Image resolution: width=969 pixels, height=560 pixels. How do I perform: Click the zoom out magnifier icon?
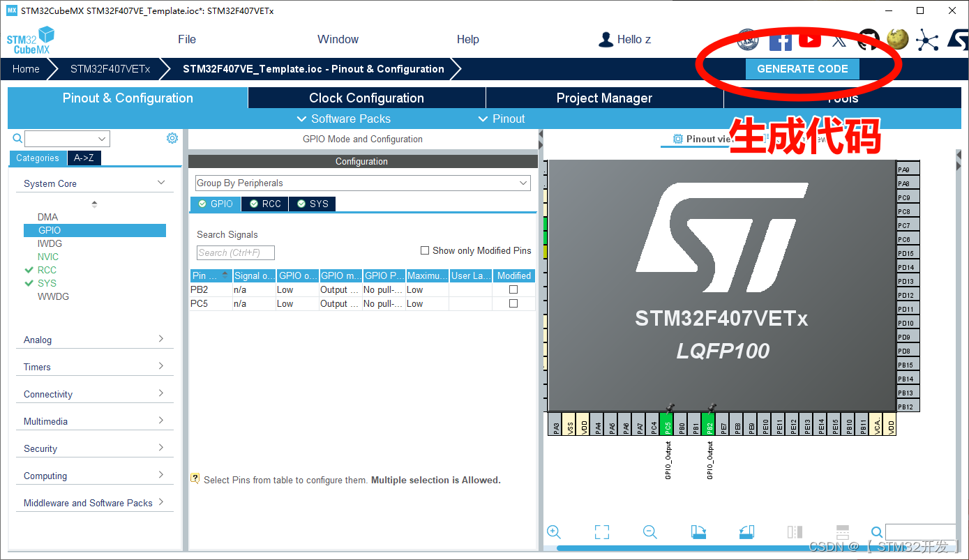point(650,531)
